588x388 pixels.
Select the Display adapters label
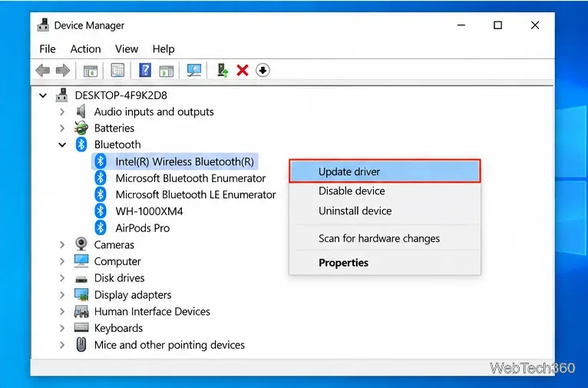(x=133, y=295)
